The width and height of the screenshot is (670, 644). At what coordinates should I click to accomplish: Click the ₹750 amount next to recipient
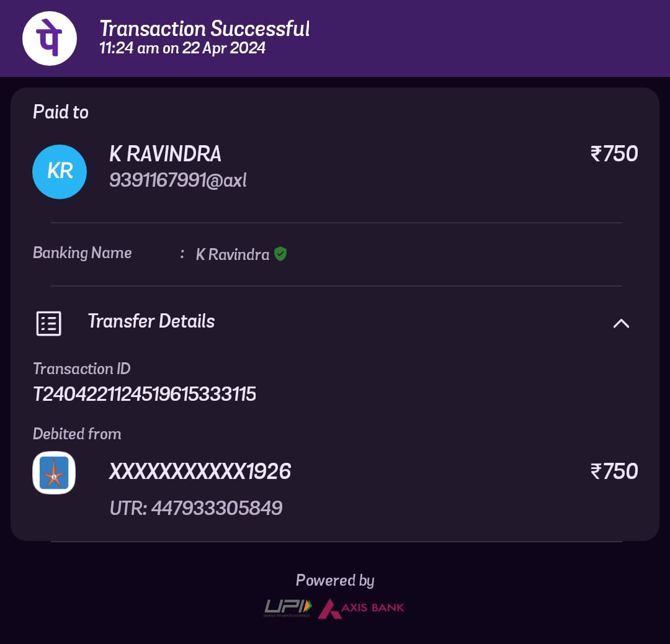614,154
